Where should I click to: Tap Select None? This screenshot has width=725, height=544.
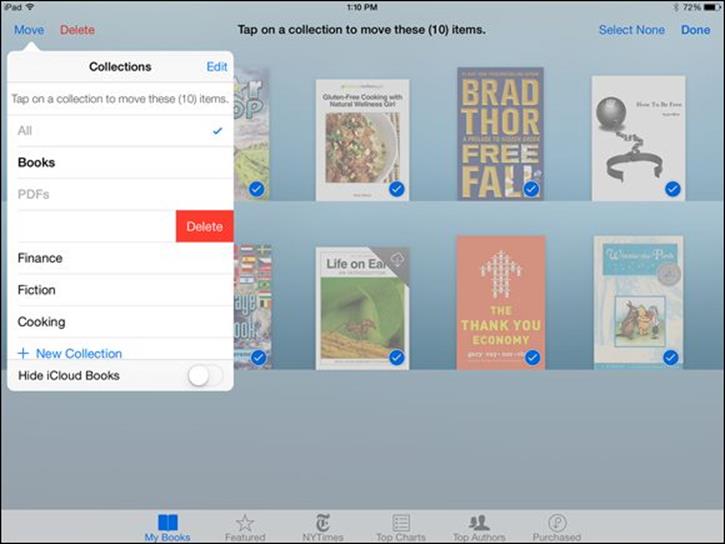(x=632, y=30)
